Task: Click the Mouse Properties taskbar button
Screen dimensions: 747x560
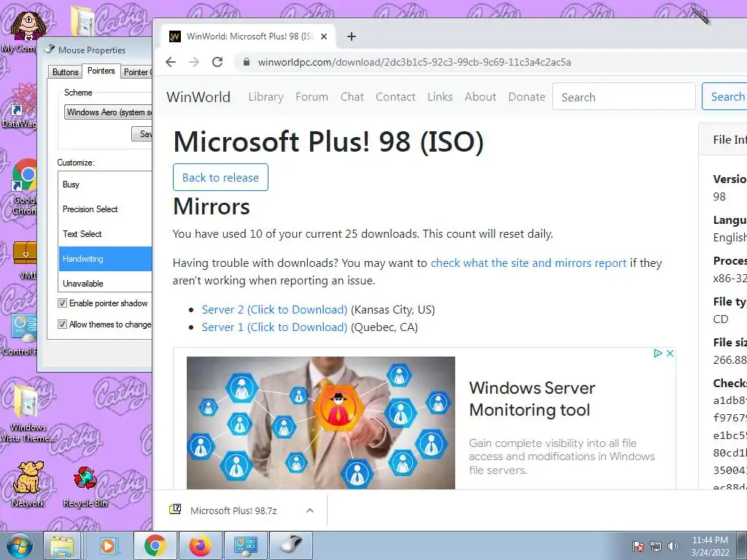Action: click(x=291, y=545)
